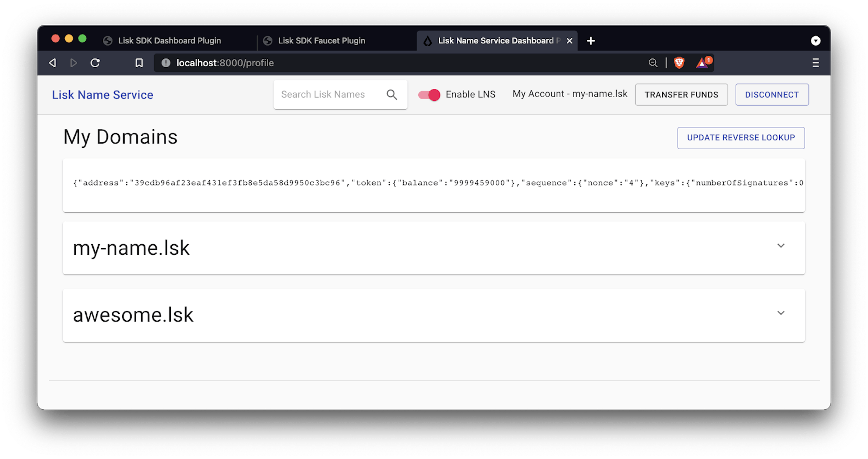Open the browser hamburger menu
Image resolution: width=868 pixels, height=459 pixels.
coord(815,63)
